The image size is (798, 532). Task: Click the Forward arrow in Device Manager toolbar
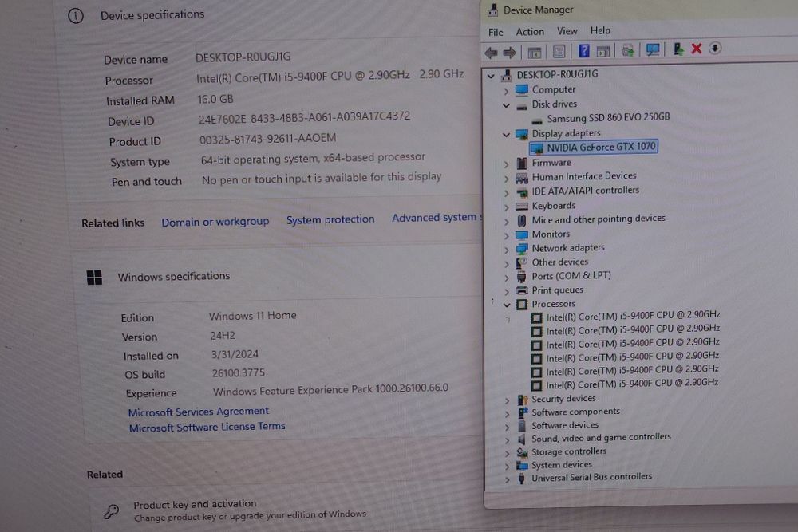pos(509,53)
